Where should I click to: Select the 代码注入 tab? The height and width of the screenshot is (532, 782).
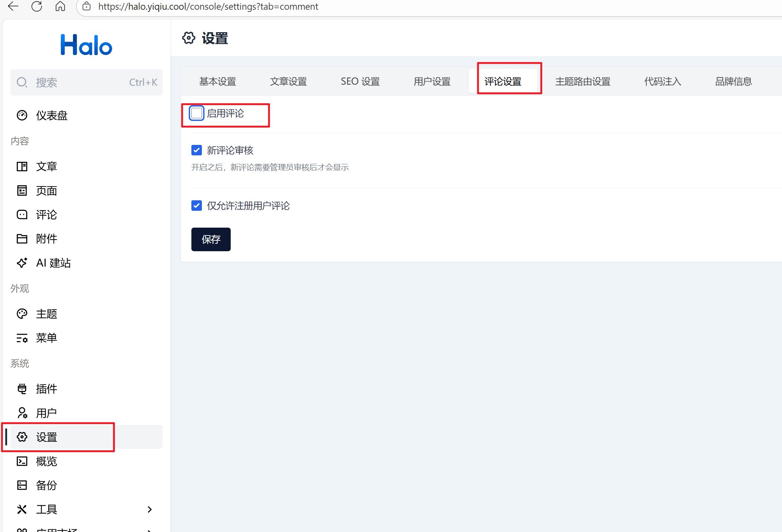(663, 81)
